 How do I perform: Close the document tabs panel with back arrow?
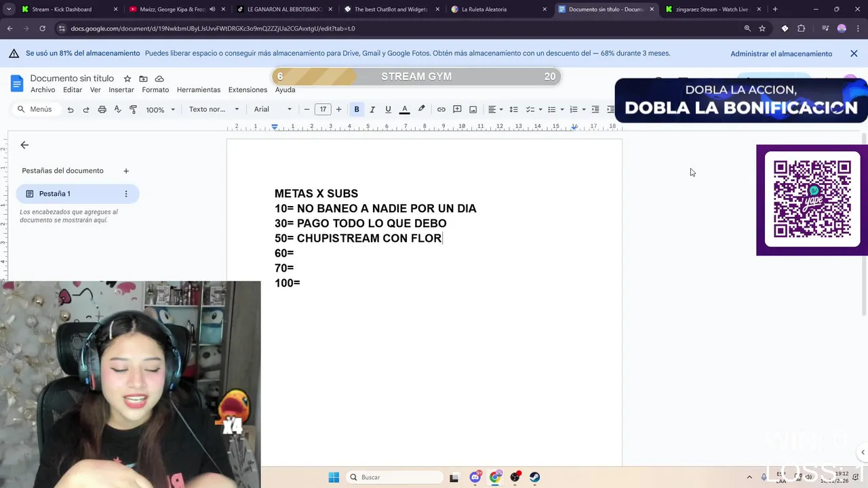[x=24, y=145]
